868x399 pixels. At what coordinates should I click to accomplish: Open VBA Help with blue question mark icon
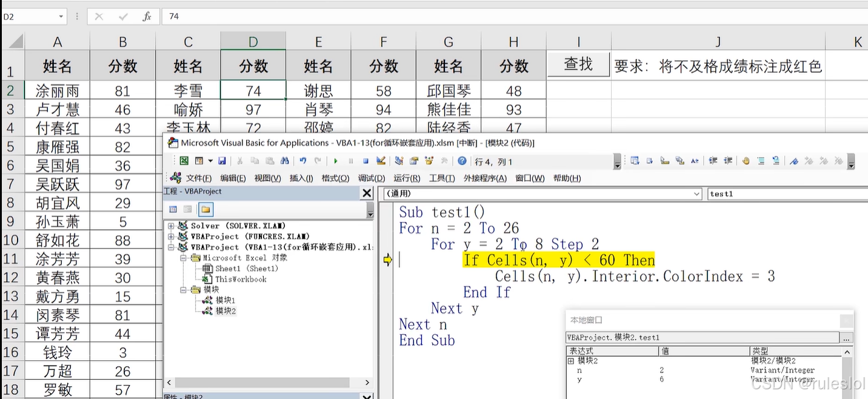(x=462, y=161)
